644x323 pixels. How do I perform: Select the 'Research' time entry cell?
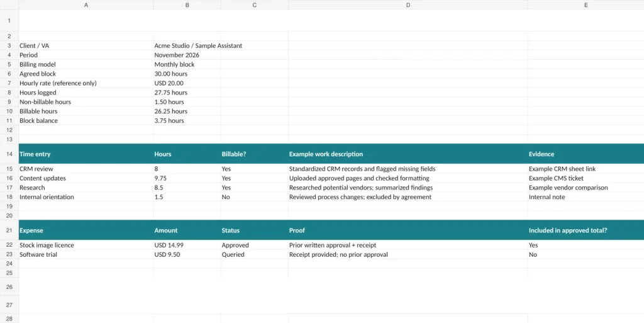pyautogui.click(x=86, y=188)
